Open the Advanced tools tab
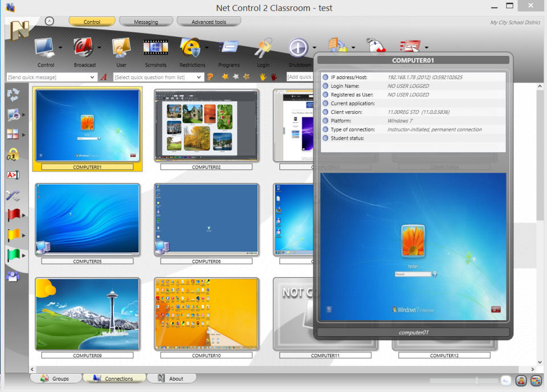The image size is (547, 392). point(210,21)
